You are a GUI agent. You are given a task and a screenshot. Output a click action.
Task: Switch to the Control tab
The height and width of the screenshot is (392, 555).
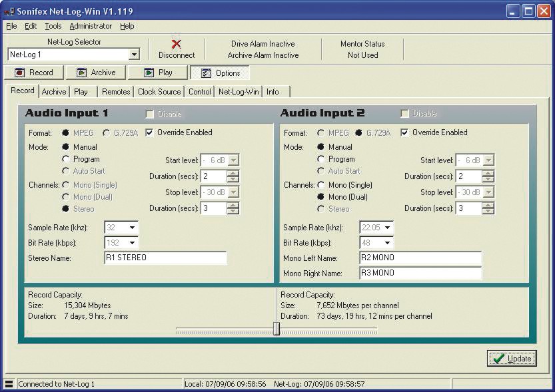point(200,92)
